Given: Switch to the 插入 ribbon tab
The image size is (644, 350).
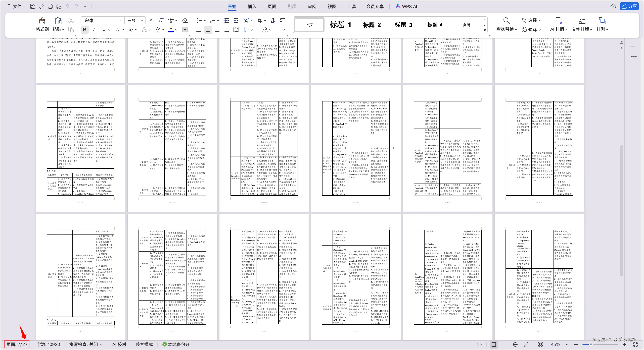Looking at the screenshot, I should click(252, 7).
